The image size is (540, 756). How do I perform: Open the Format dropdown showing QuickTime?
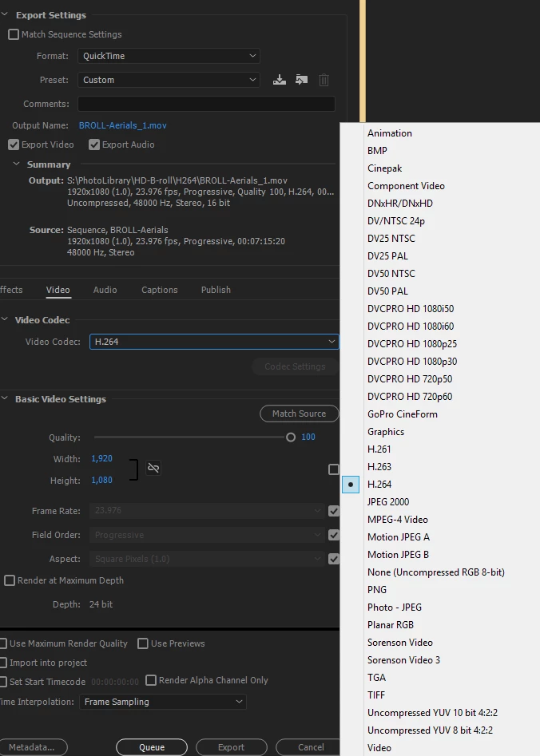pyautogui.click(x=169, y=56)
